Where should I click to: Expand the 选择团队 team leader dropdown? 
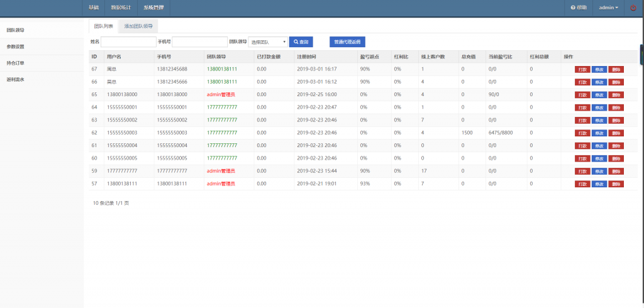click(268, 42)
